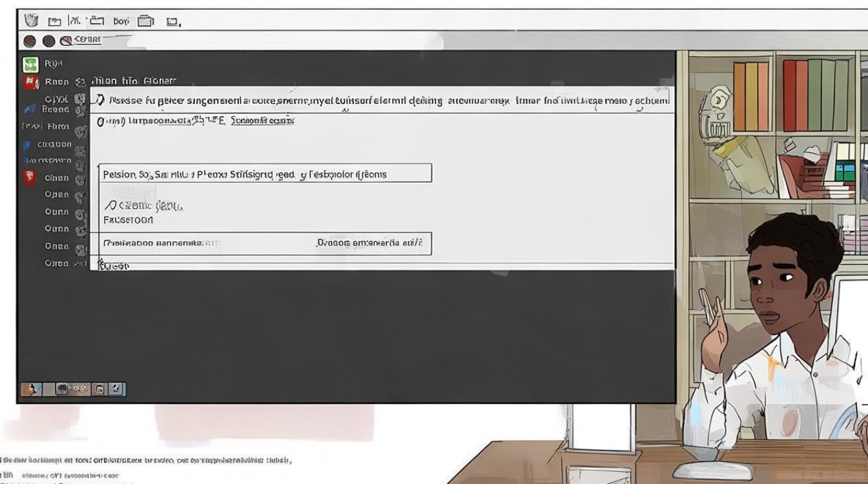This screenshot has height=484, width=868.
Task: Click the first icon in the bottom-left tray
Action: (30, 388)
